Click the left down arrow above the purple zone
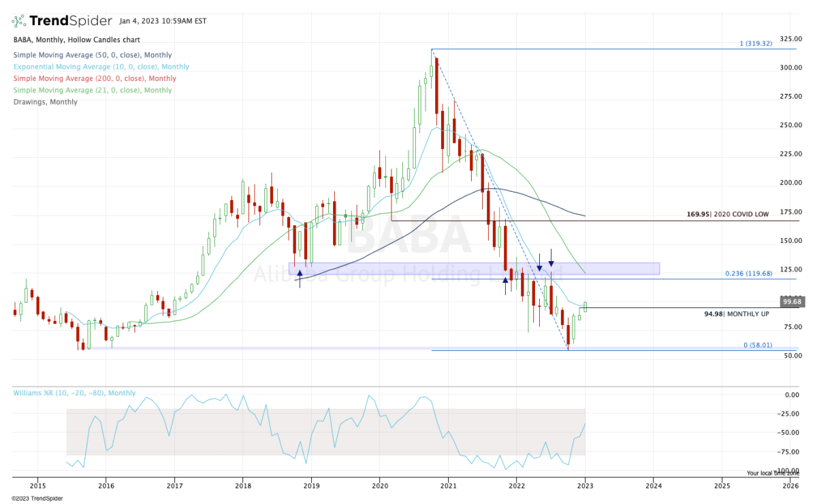Screen dimensions: 817x504 [539, 262]
